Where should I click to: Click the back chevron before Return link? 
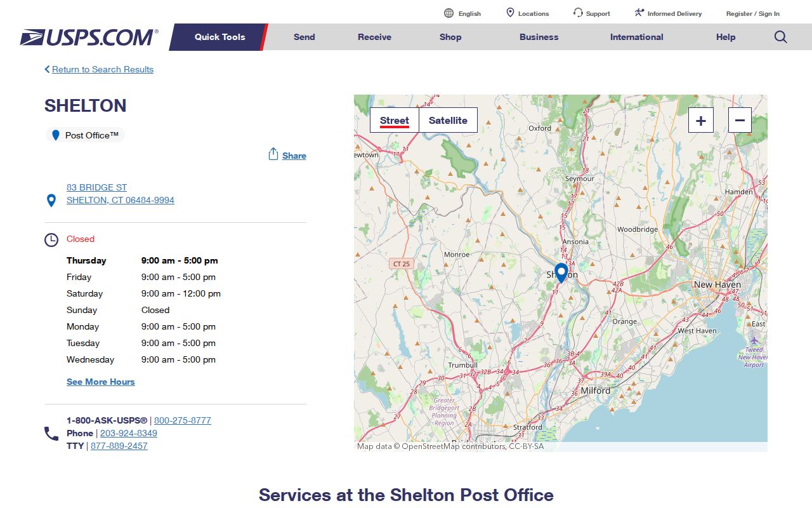coord(47,69)
